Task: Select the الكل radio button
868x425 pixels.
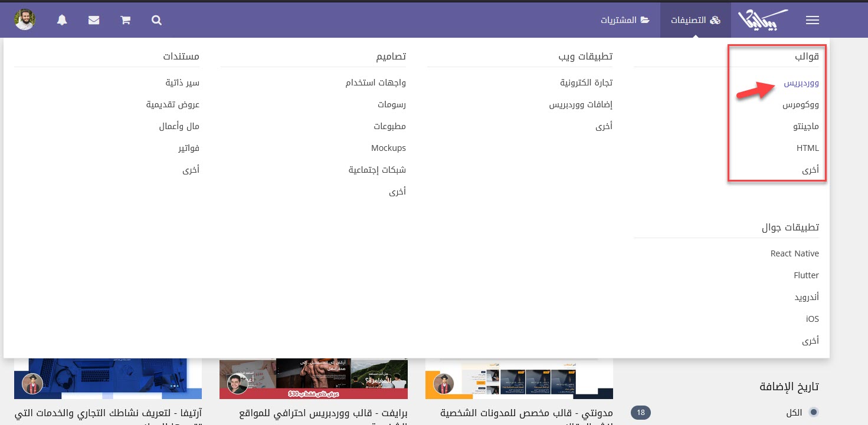Action: 814,413
